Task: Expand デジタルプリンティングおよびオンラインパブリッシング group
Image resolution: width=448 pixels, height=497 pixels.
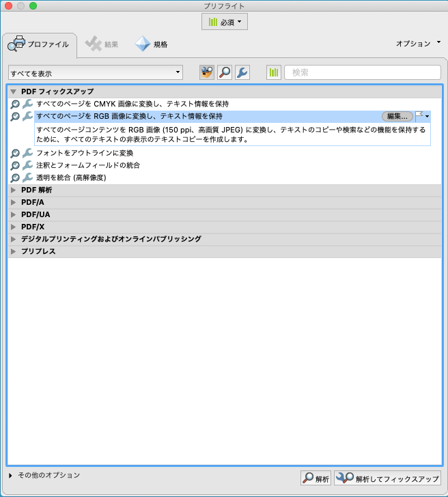Action: pyautogui.click(x=13, y=239)
